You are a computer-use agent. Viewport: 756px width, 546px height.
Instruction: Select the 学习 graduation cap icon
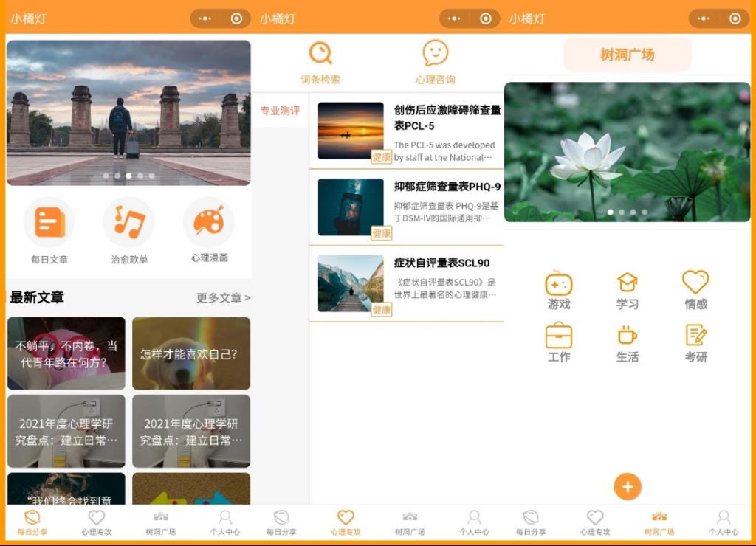(628, 283)
